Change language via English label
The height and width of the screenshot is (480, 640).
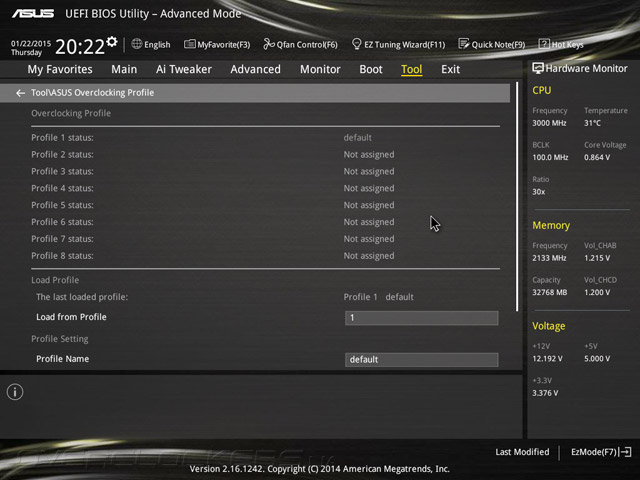click(157, 44)
